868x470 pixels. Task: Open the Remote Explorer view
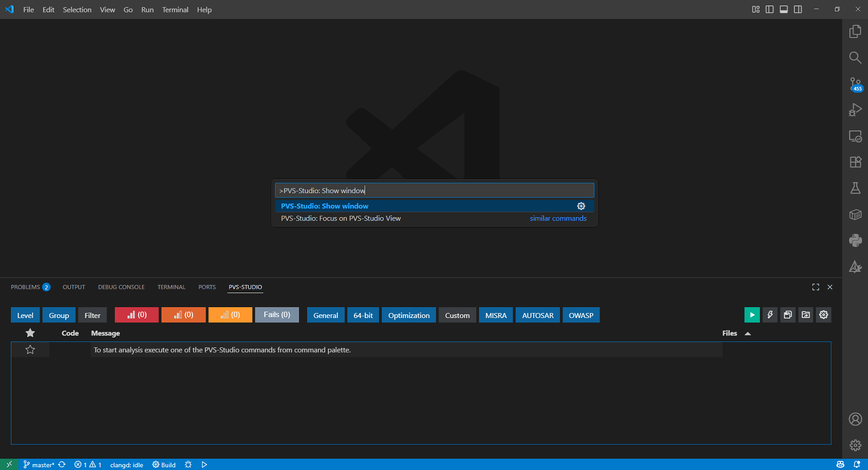tap(855, 136)
